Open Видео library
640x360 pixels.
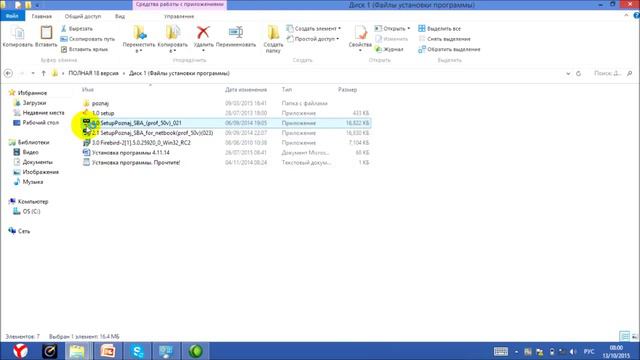30,152
